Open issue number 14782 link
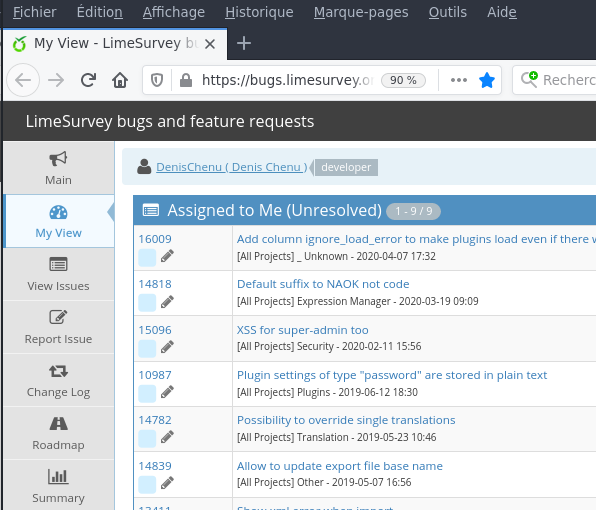This screenshot has height=510, width=596. 155,420
